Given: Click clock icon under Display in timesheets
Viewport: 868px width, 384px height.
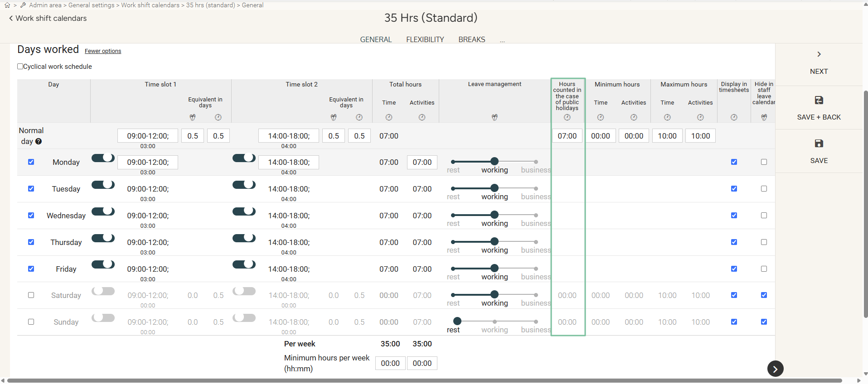Looking at the screenshot, I should point(734,117).
